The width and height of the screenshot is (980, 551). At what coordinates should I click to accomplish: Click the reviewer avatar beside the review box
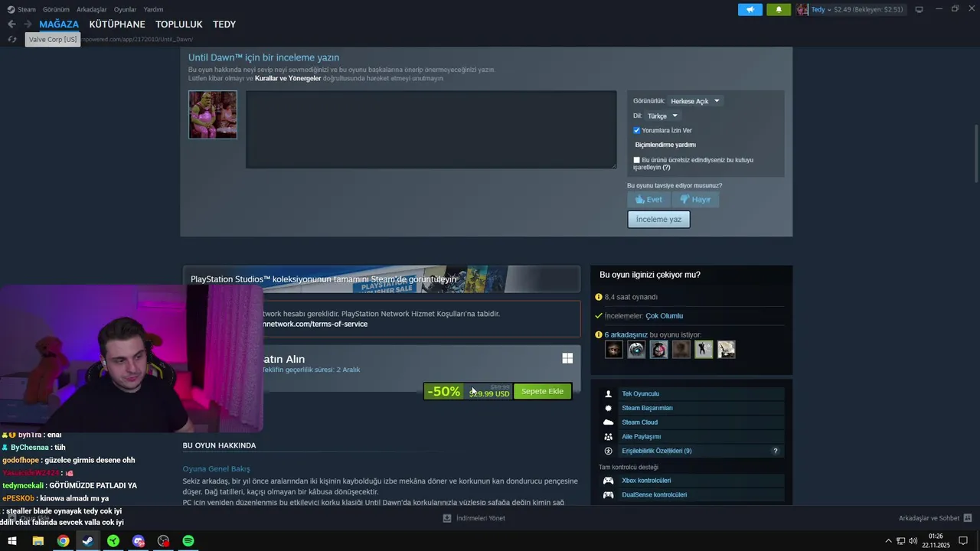click(x=213, y=115)
